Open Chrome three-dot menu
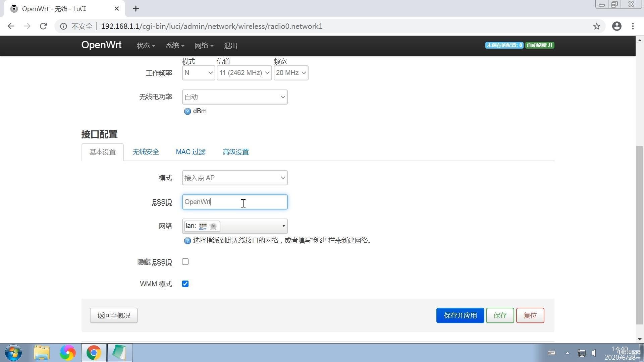This screenshot has width=644, height=362. pos(633,26)
